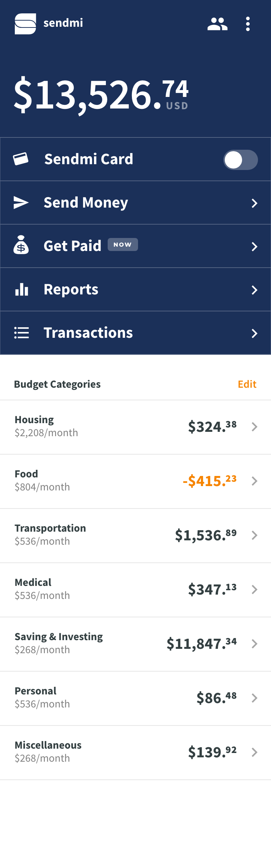This screenshot has height=868, width=271.
Task: Open the Food budget category
Action: (x=135, y=481)
